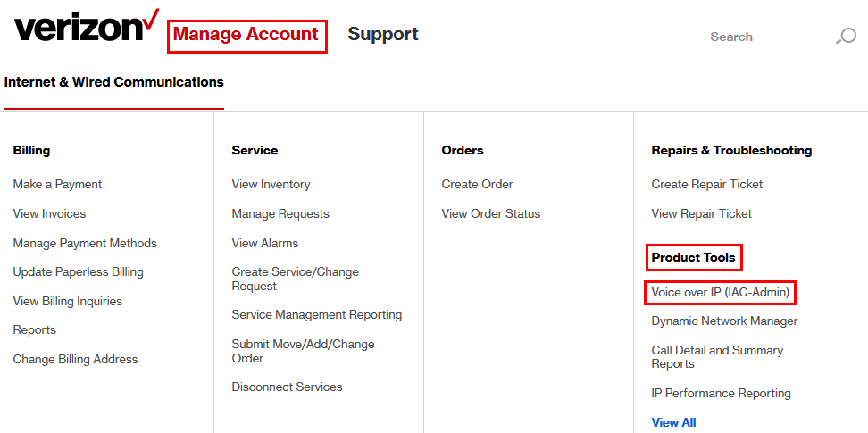Select Create Service/Change Request
The image size is (868, 433).
tap(295, 279)
